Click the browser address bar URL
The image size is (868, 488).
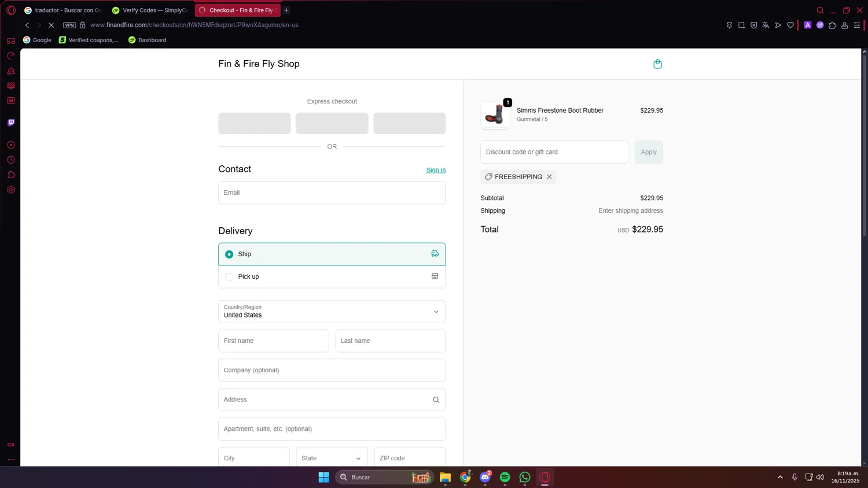click(194, 25)
